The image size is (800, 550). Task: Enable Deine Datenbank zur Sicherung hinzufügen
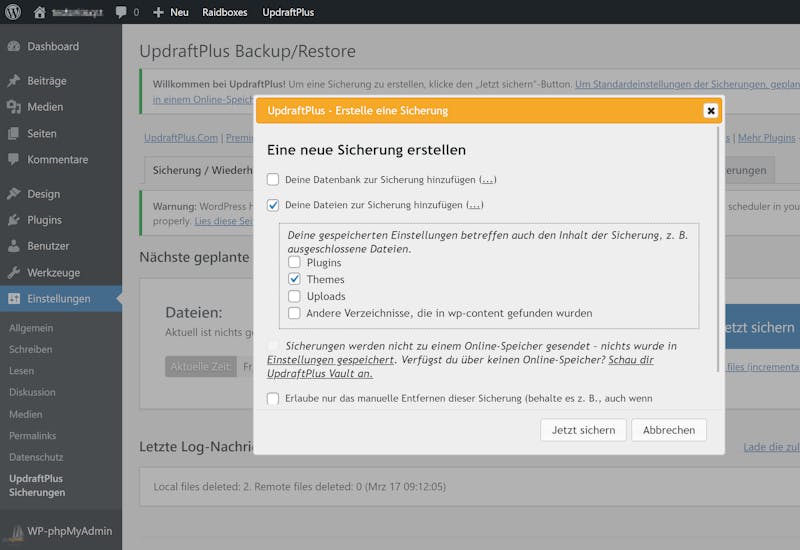pyautogui.click(x=273, y=180)
